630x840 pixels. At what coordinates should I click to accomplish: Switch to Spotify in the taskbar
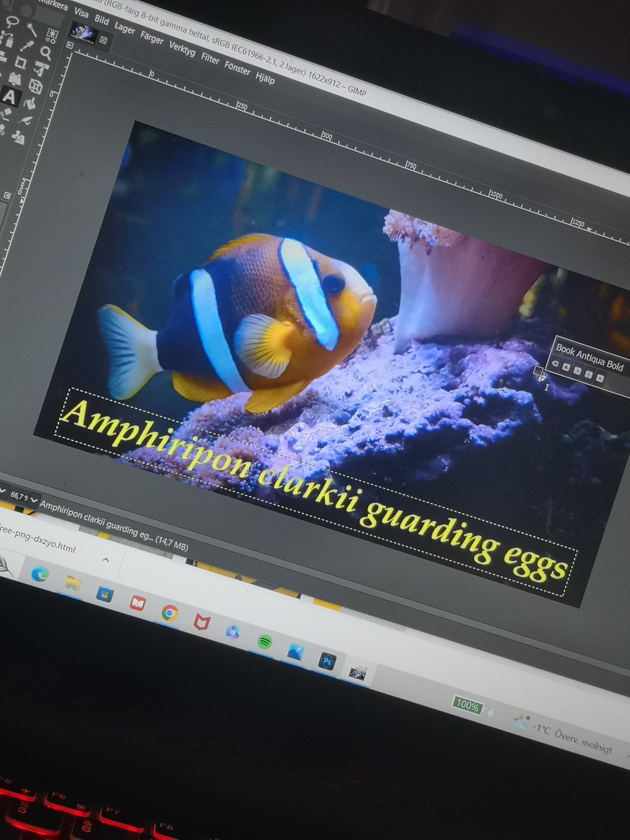coord(264,643)
